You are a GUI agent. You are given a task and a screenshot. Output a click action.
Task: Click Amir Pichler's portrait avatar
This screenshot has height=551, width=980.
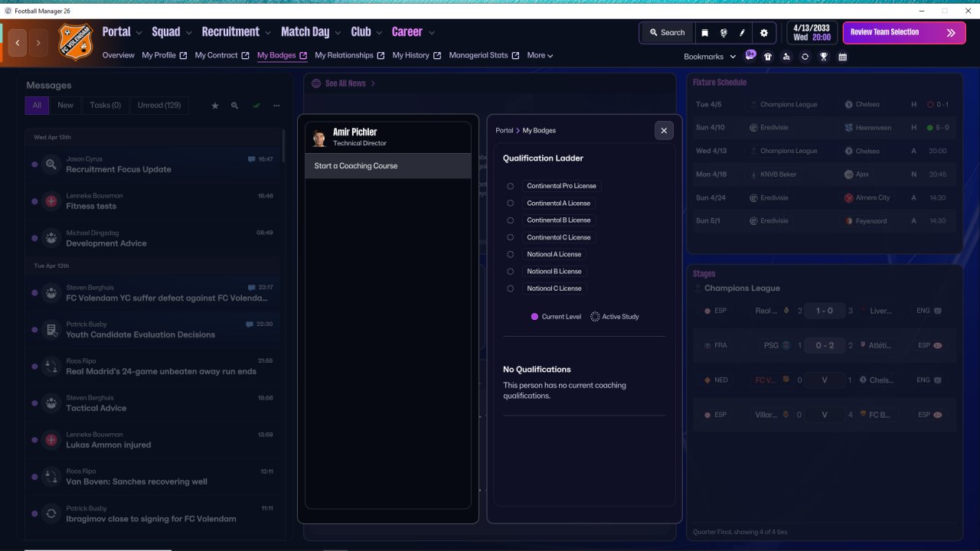coord(319,138)
